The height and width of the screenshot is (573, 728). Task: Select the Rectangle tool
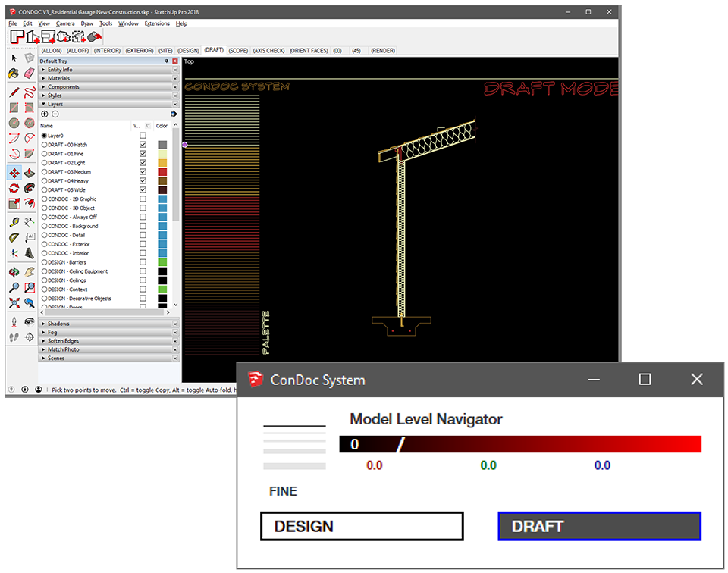click(14, 108)
